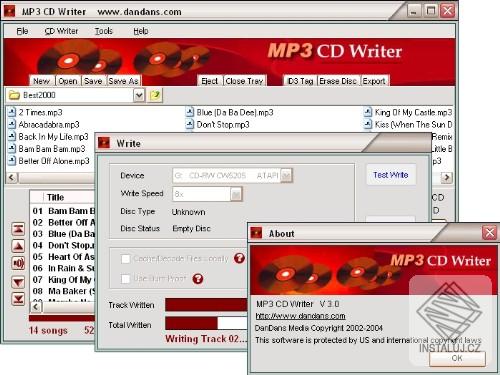Click Best2000 folder icon in path box

click(14, 95)
